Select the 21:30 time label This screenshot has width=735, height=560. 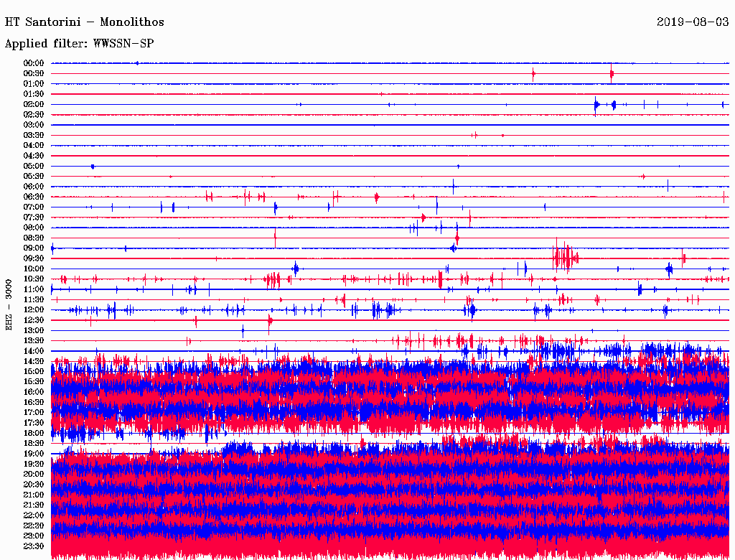point(34,505)
